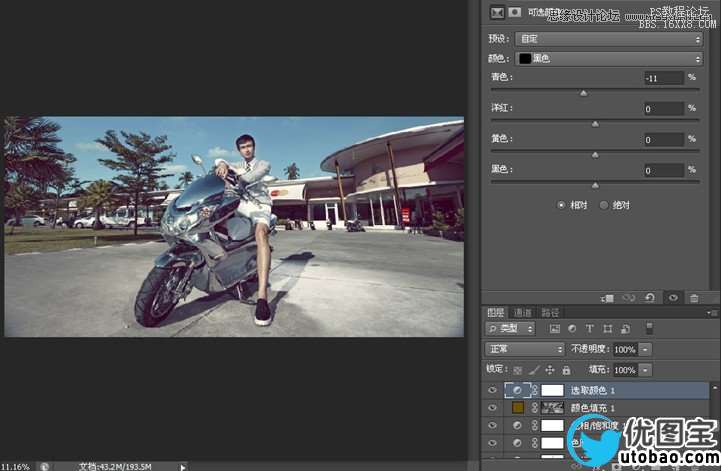
Task: Click the adjustment layer filter icon
Action: click(572, 329)
